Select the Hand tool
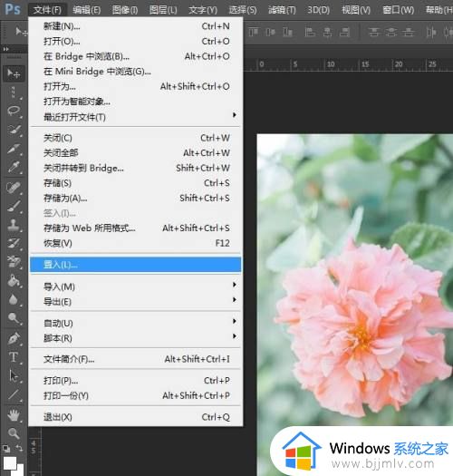The height and width of the screenshot is (476, 453). tap(14, 415)
